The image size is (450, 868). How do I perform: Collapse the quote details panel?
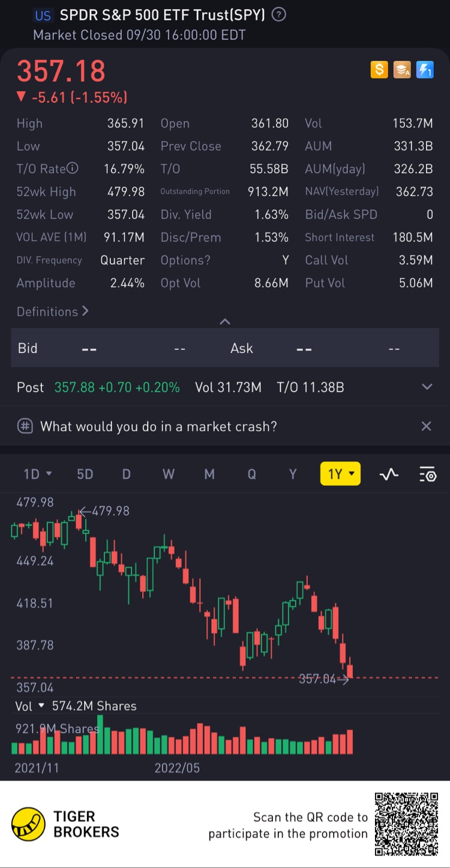coord(225,322)
